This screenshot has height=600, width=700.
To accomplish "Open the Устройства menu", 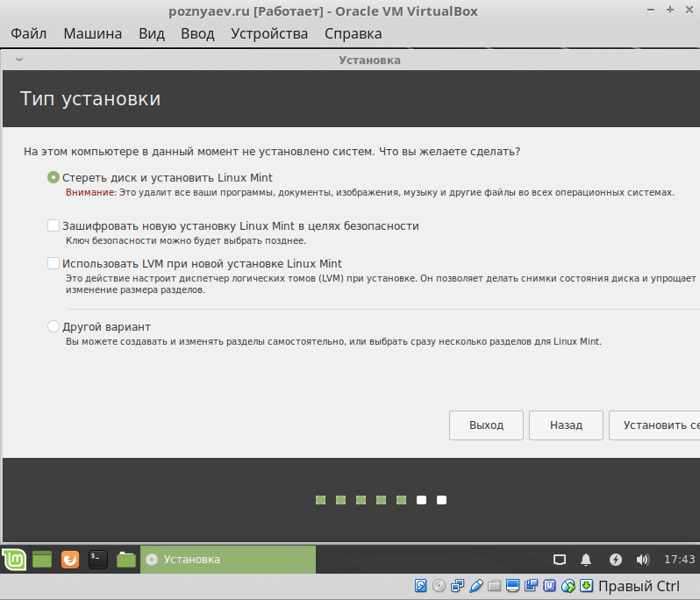I will 269,33.
